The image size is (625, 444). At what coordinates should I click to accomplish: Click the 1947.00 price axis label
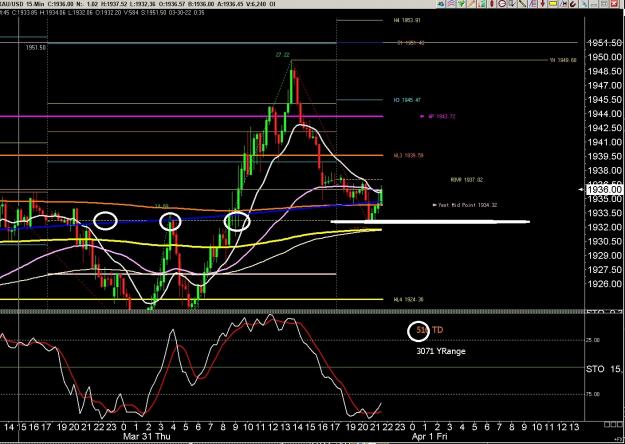pos(605,85)
